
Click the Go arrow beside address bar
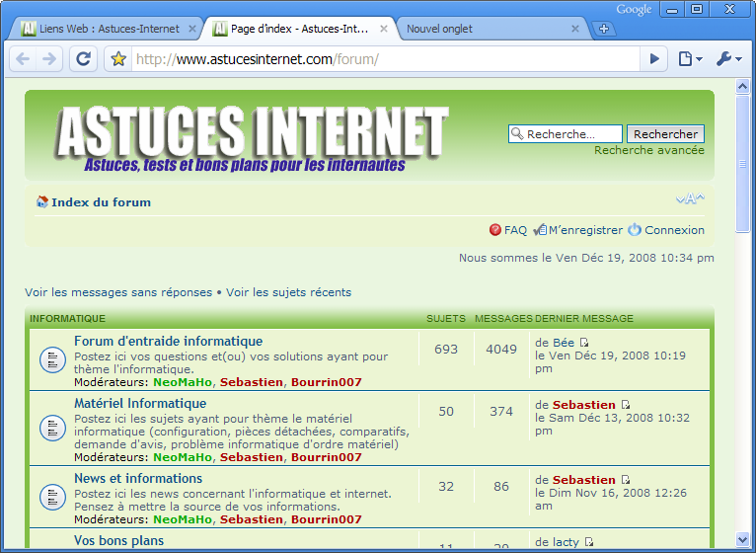click(x=654, y=59)
